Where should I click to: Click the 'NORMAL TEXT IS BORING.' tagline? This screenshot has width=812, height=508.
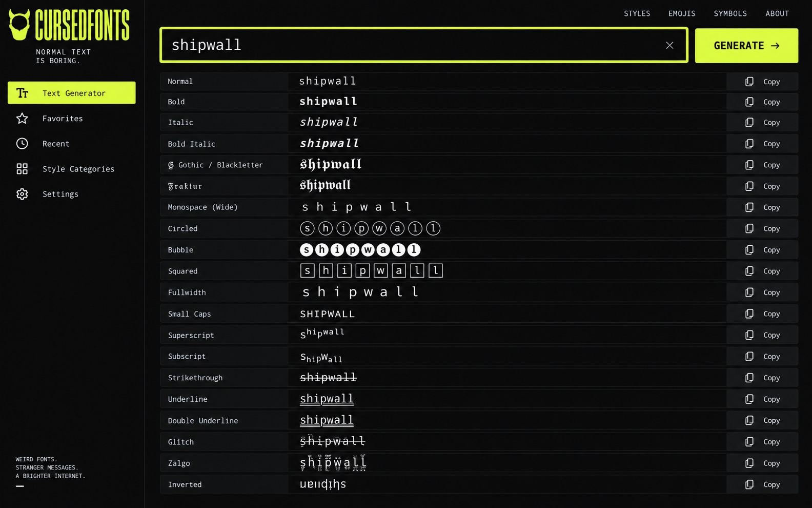click(64, 56)
